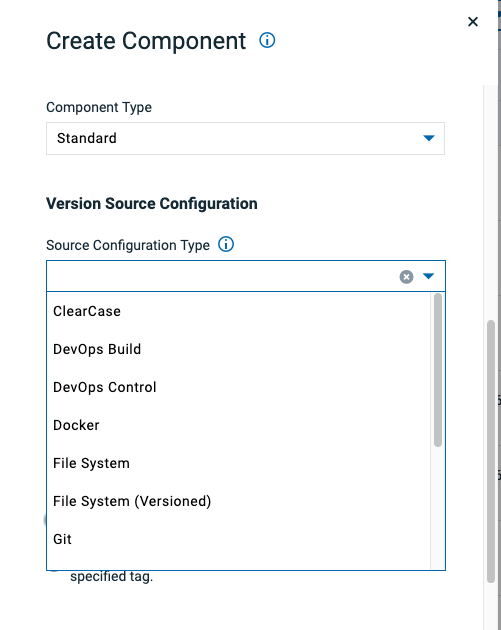Viewport: 501px width, 630px height.
Task: Open Create Component info icon
Action: tap(267, 40)
